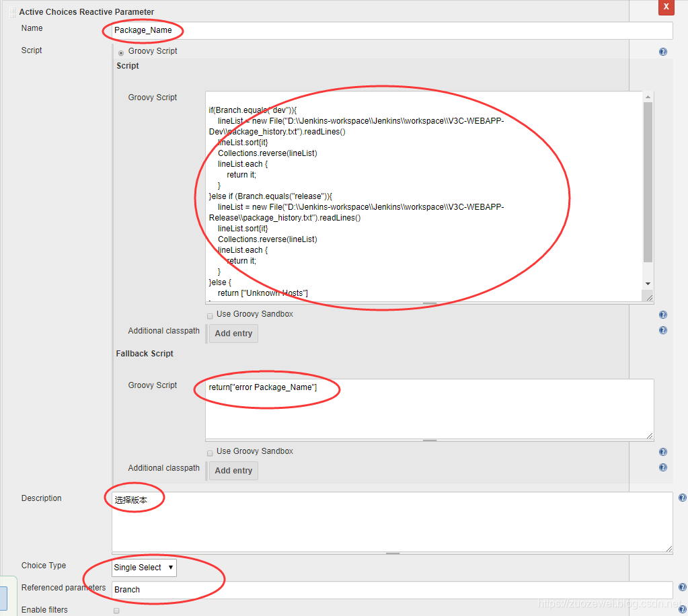Focus the Name field containing Package_Name
This screenshot has height=616, width=688.
point(392,30)
